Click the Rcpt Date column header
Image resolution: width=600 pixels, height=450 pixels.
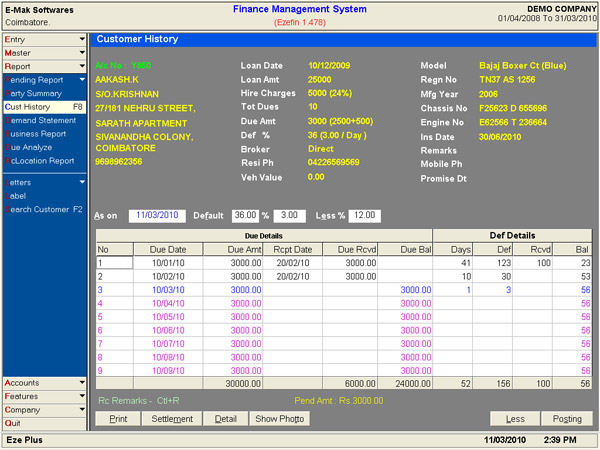coord(293,249)
